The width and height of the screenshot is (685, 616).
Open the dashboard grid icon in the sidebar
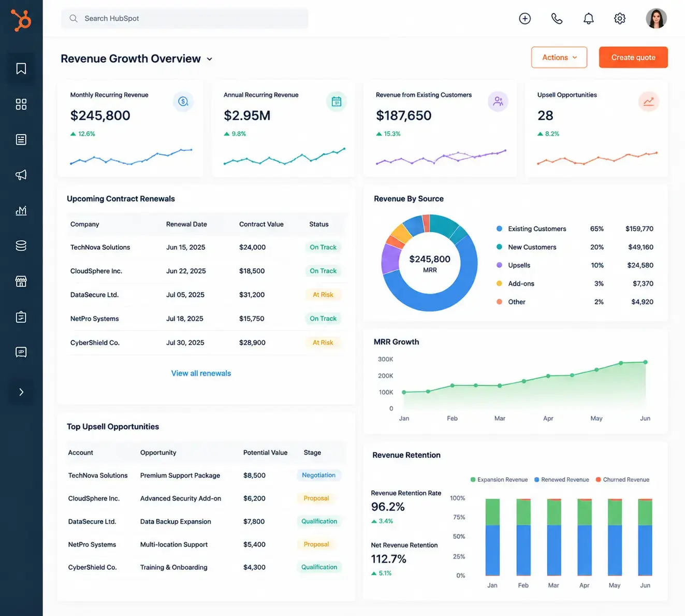(x=21, y=104)
